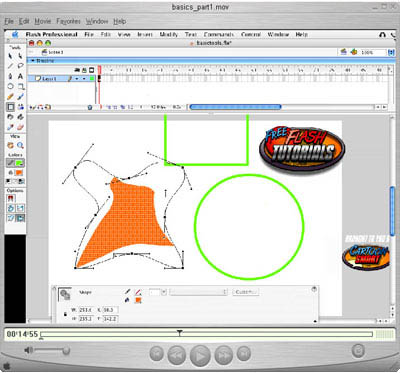Click the Edit Symbols icon
Viewport: 400px width, 373px height.
point(354,52)
